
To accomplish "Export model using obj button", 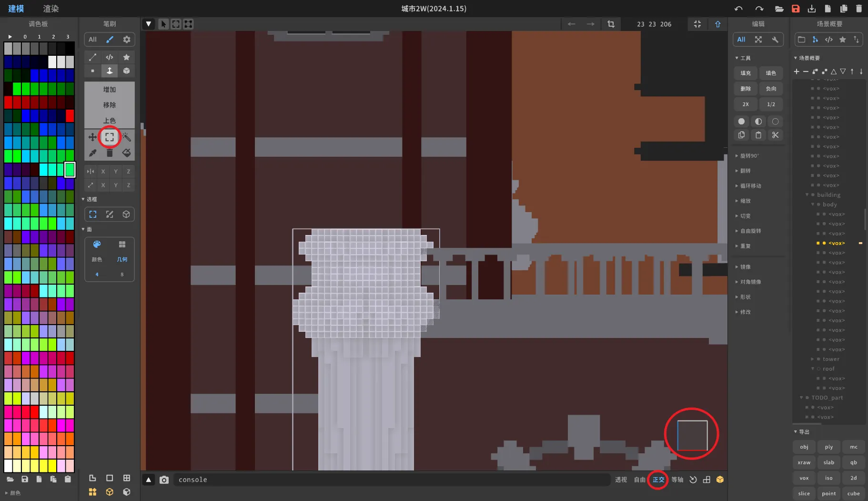I will tap(804, 447).
